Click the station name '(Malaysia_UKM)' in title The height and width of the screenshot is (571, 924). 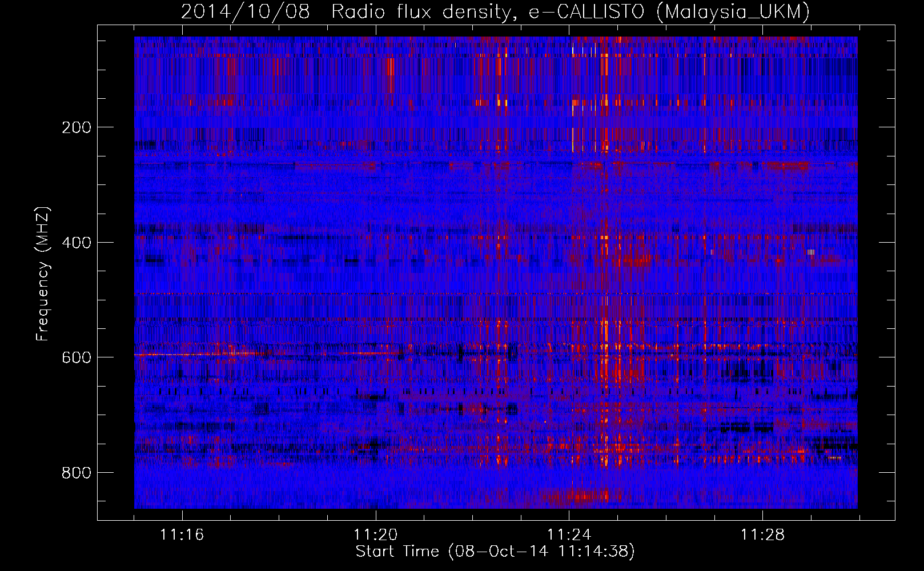point(733,12)
